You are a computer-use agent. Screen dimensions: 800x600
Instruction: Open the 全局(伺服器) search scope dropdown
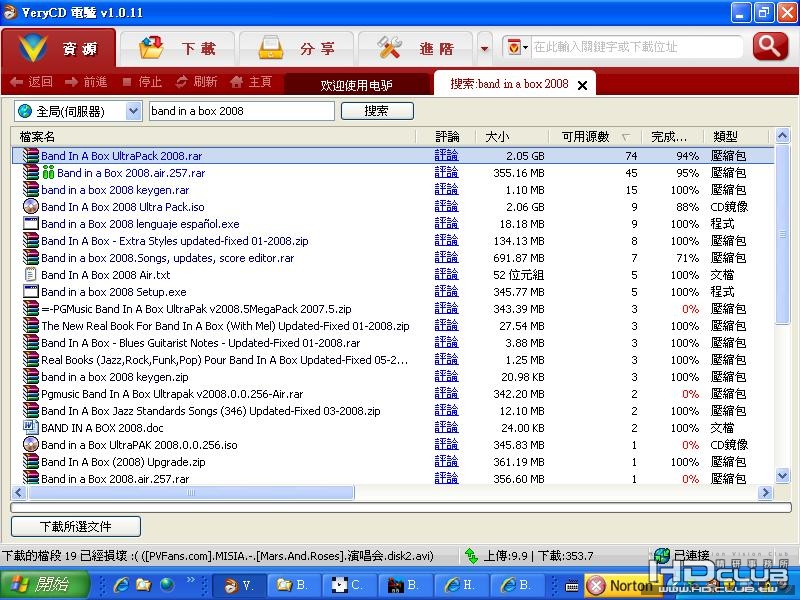click(78, 111)
